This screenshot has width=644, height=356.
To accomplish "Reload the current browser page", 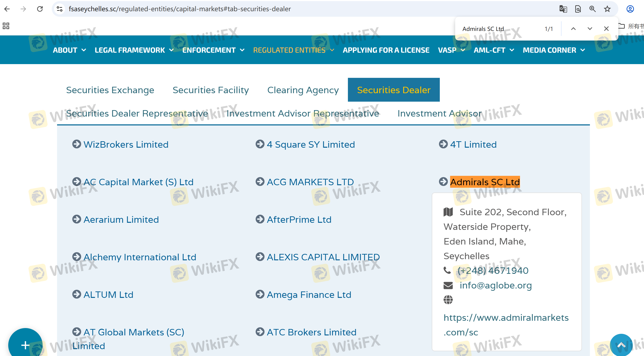I will (40, 9).
